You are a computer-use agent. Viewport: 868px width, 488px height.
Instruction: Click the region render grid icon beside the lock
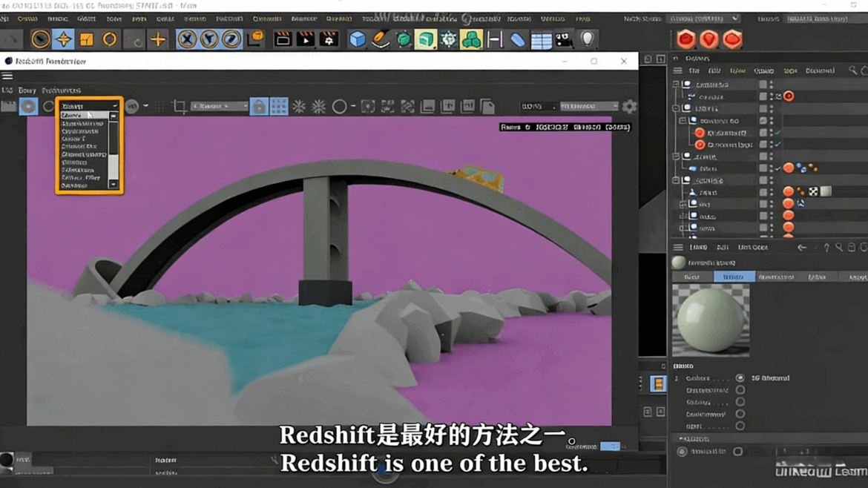[x=277, y=106]
